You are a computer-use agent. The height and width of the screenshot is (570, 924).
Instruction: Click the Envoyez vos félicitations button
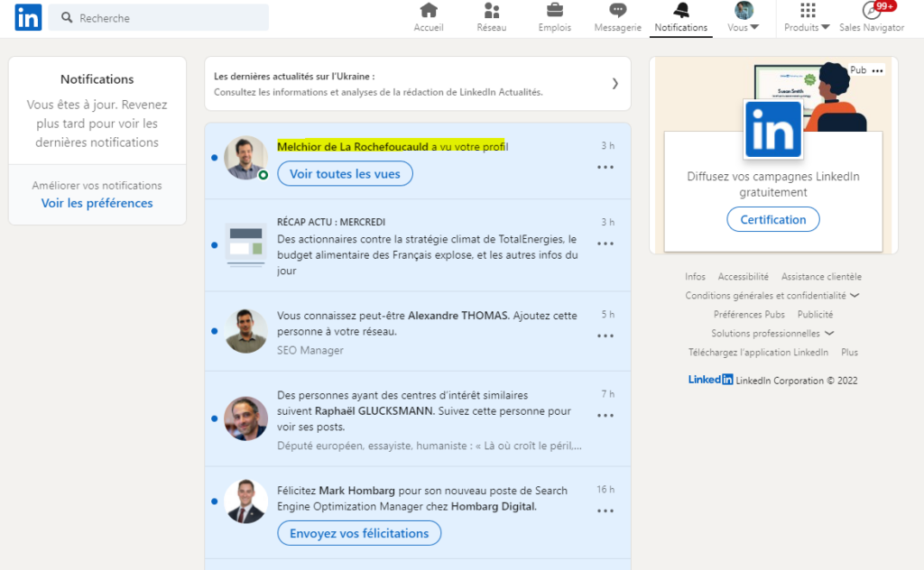pyautogui.click(x=359, y=533)
